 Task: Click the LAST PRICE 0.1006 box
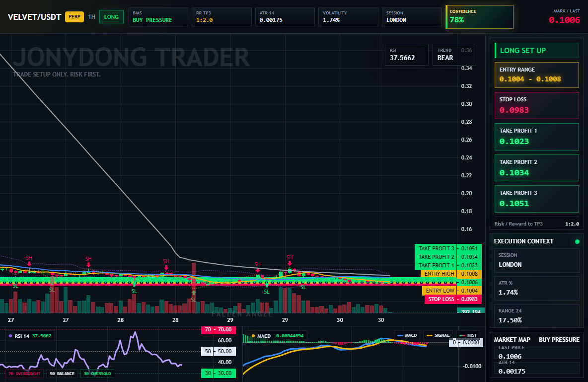pyautogui.click(x=537, y=352)
